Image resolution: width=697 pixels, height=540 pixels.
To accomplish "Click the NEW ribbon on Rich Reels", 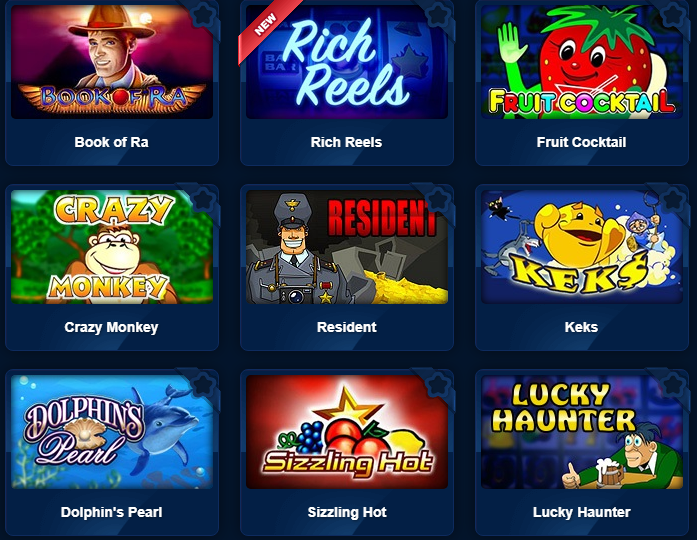I will (266, 26).
